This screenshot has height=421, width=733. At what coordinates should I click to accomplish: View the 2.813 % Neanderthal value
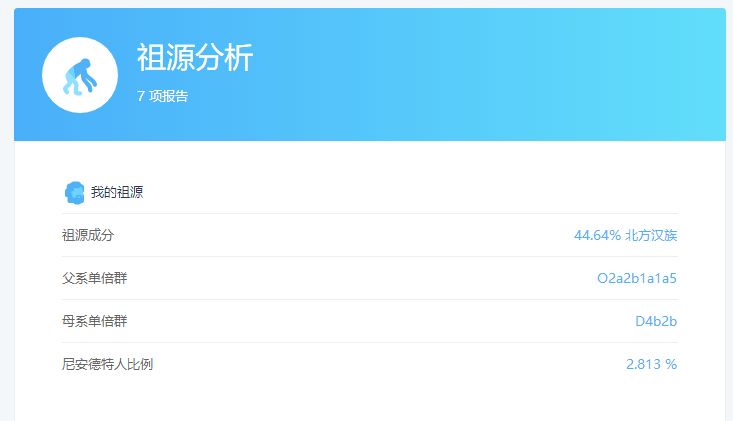(651, 364)
